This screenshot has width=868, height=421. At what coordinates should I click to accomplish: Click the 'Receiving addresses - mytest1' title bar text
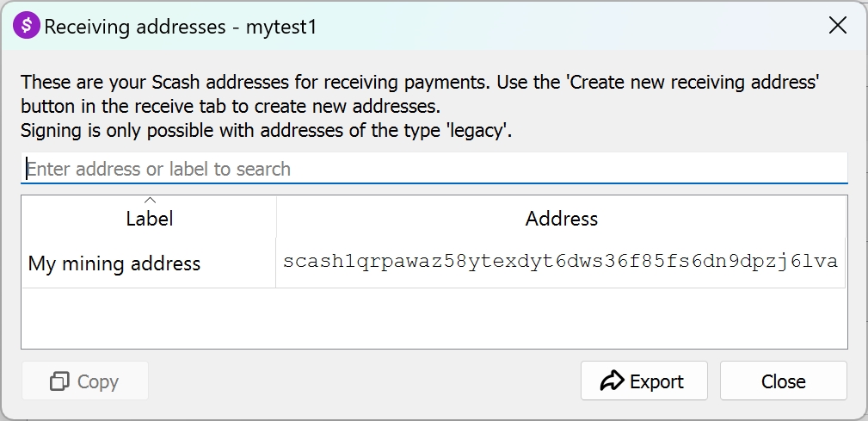click(x=180, y=27)
